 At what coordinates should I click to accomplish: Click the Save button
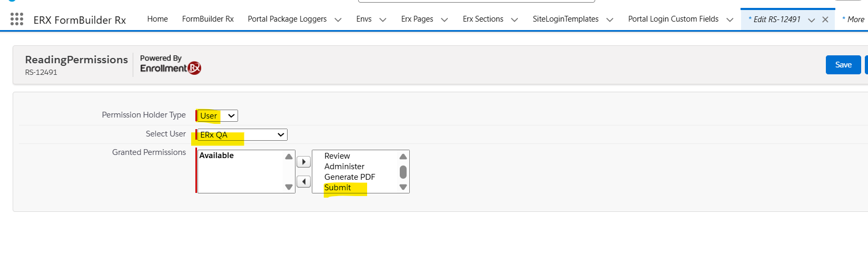pyautogui.click(x=843, y=65)
